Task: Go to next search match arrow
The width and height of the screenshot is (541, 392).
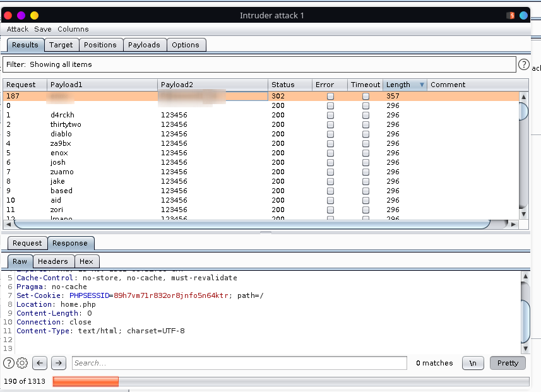Action: pyautogui.click(x=58, y=363)
